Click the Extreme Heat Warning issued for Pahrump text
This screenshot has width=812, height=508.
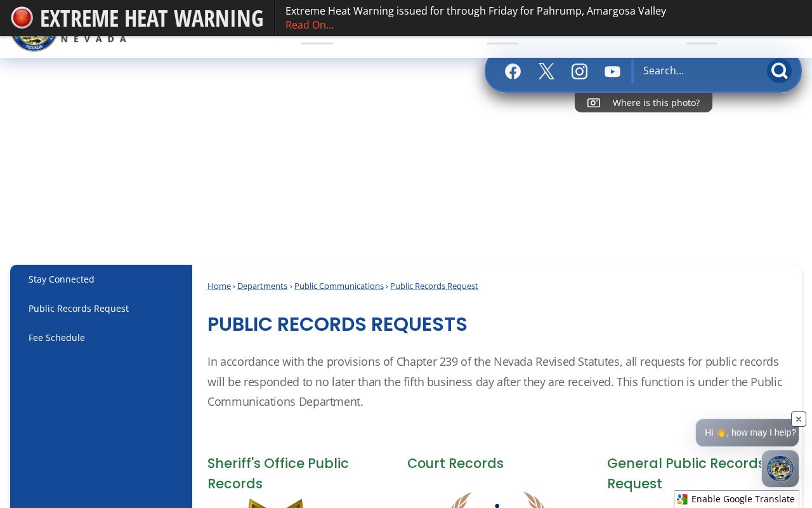pos(476,11)
